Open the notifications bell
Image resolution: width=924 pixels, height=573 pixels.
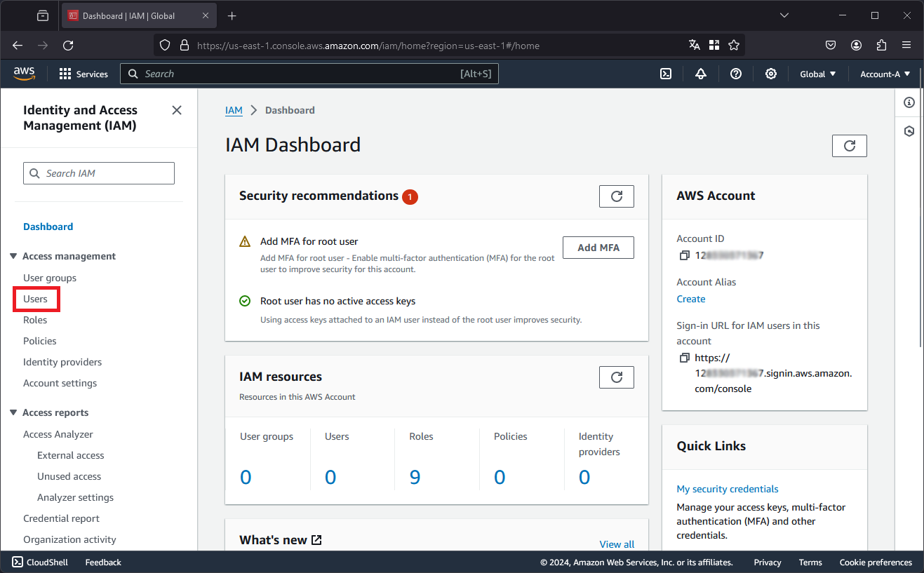[701, 74]
